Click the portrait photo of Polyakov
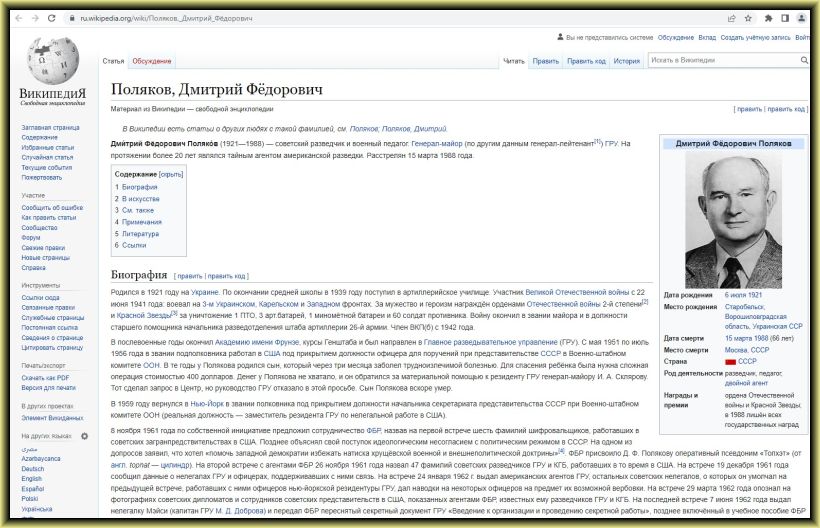This screenshot has width=820, height=528. click(733, 221)
